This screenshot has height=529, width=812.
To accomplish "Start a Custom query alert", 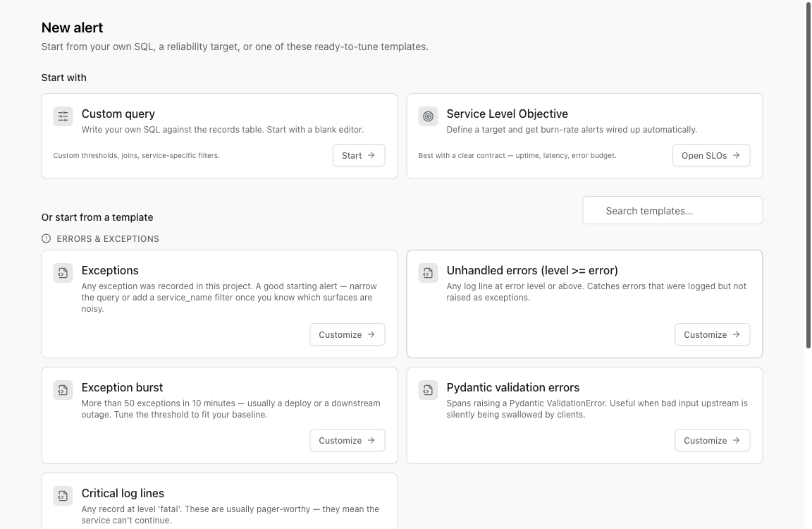I will pos(358,155).
